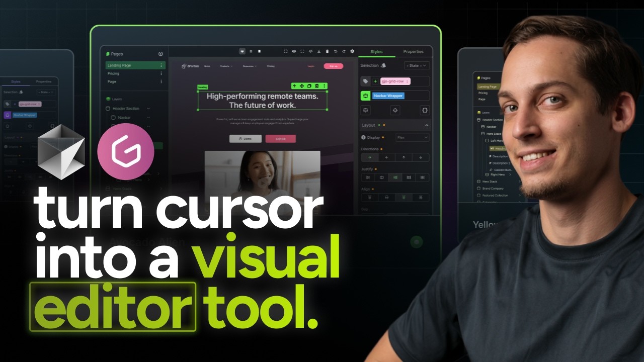Screen dimensions: 644x362
Task: Select the page named Page in center panel
Action: 135,81
